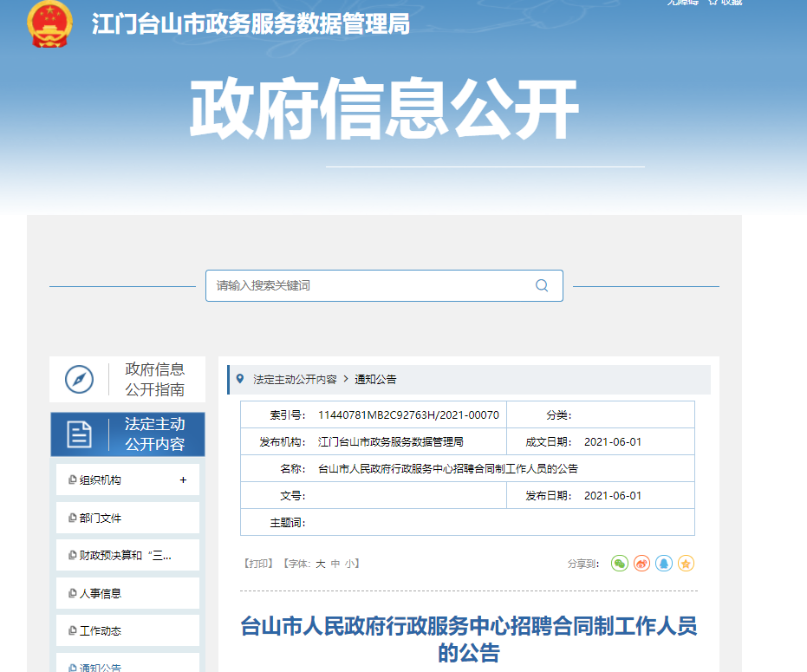Click the document icon for 法定主动公开内容

(79, 434)
